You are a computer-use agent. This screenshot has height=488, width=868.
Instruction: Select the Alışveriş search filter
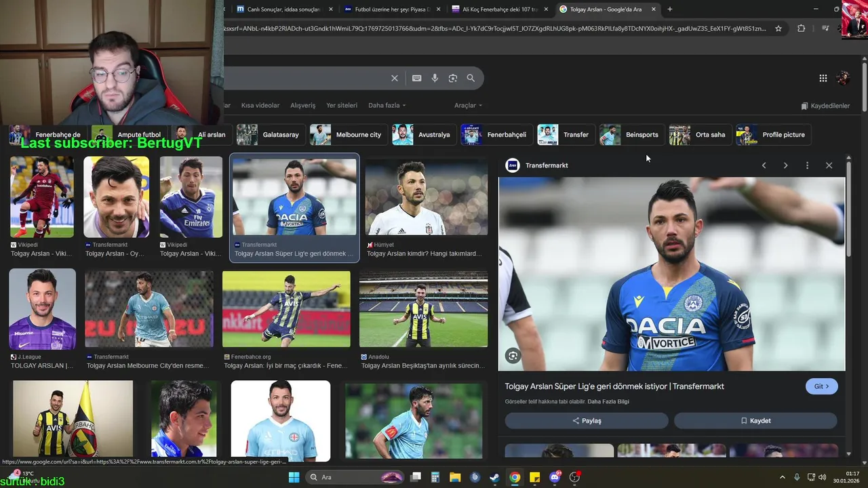pos(303,106)
